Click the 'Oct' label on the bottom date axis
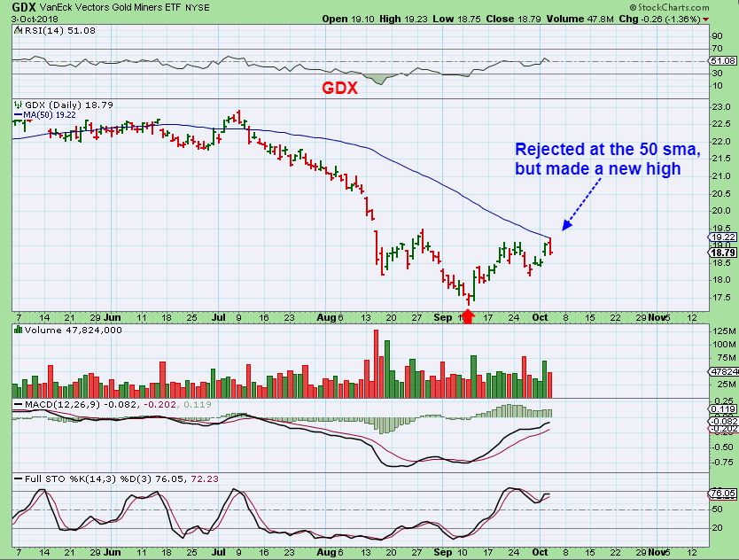This screenshot has height=560, width=739. pos(540,552)
